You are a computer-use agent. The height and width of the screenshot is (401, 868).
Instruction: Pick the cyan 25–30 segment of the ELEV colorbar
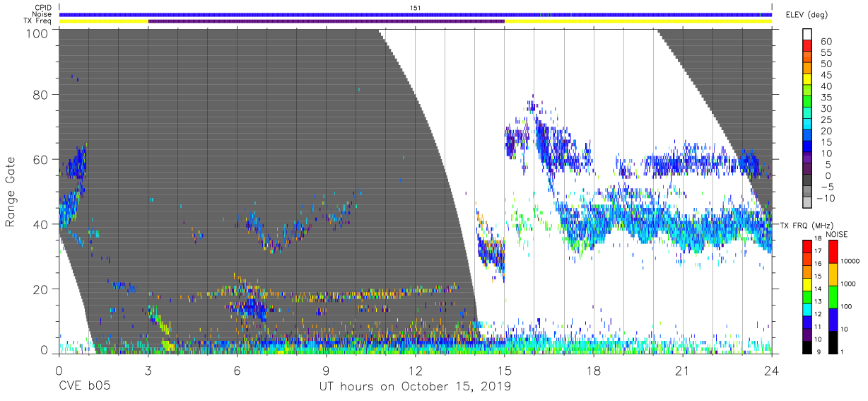click(807, 115)
